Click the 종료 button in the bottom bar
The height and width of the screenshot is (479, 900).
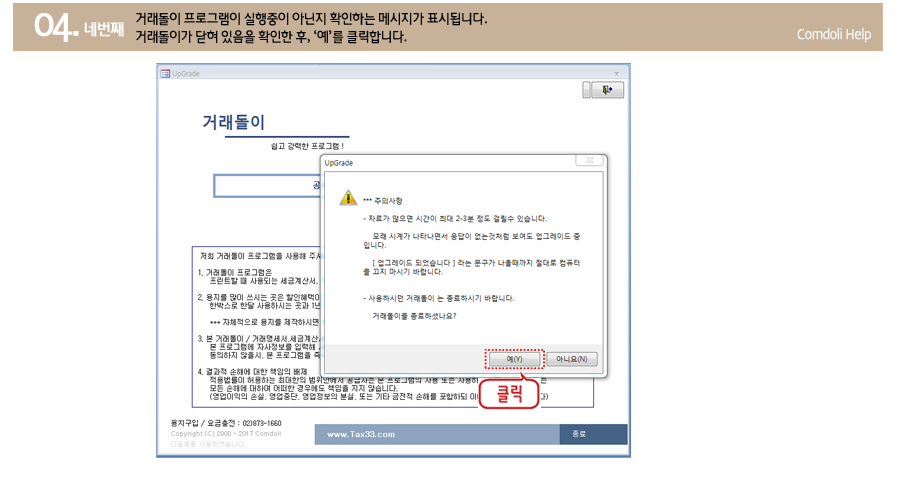593,434
